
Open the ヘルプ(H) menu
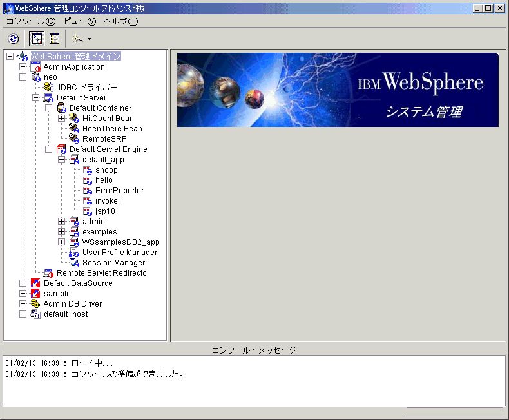click(121, 21)
